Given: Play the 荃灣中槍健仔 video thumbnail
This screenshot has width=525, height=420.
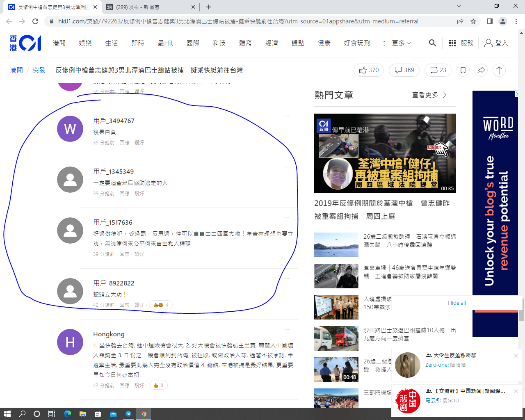Looking at the screenshot, I should (x=385, y=153).
